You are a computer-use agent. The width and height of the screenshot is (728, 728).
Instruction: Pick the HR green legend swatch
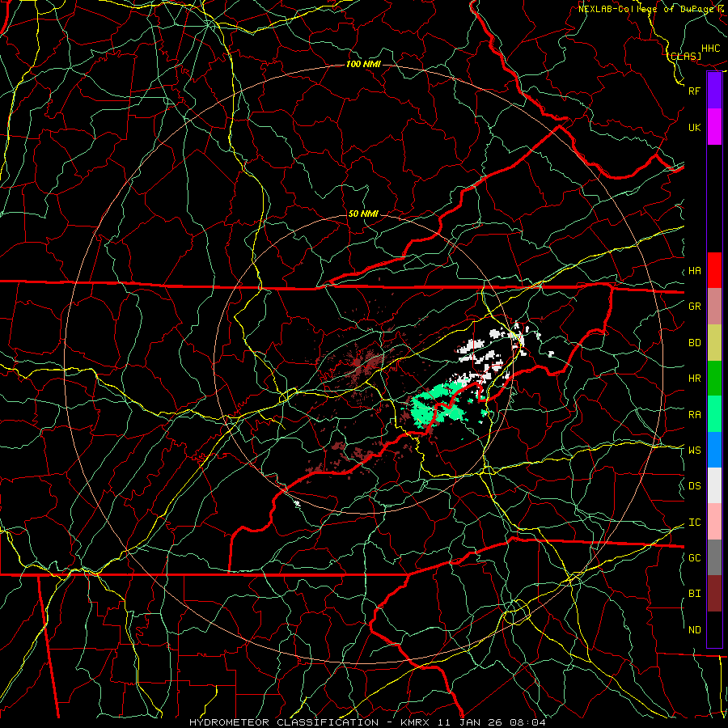(x=714, y=379)
